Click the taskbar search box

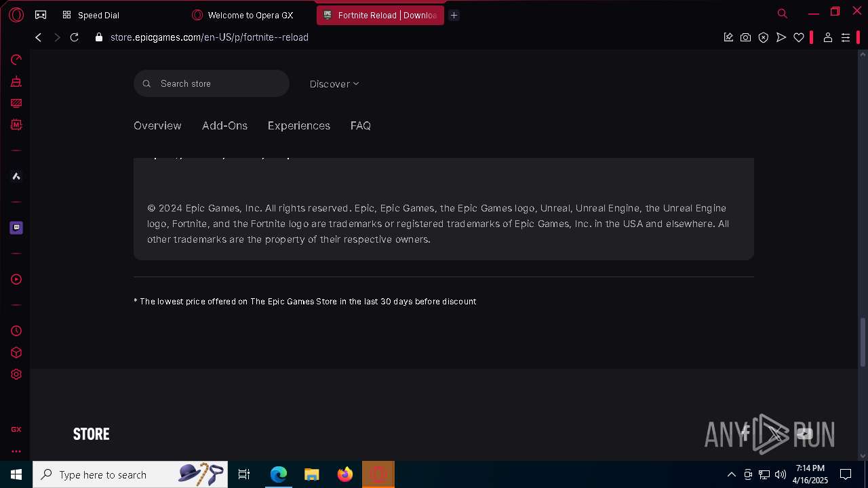(x=130, y=474)
